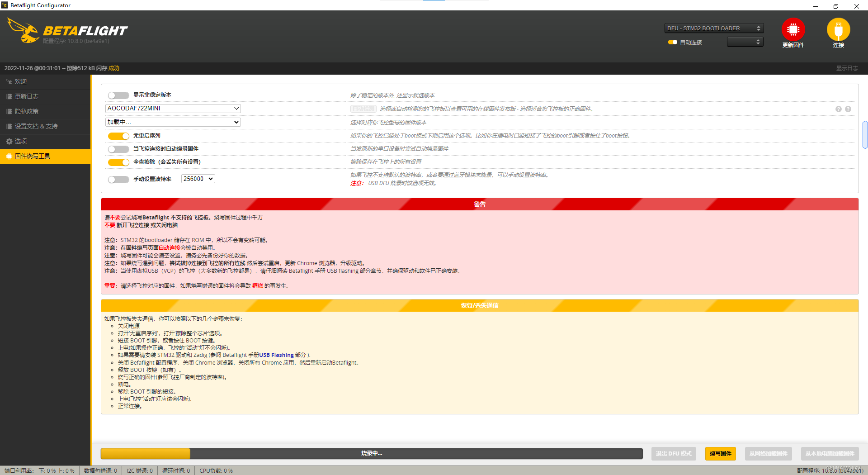Screen dimensions: 868x475
Task: Open the 欢迎 welcome tab
Action: tap(45, 82)
